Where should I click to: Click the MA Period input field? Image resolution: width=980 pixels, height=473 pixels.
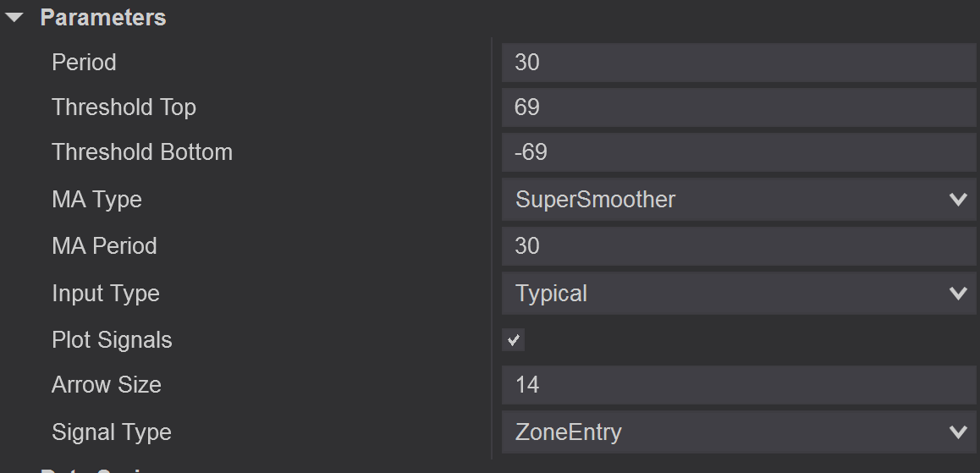click(738, 246)
